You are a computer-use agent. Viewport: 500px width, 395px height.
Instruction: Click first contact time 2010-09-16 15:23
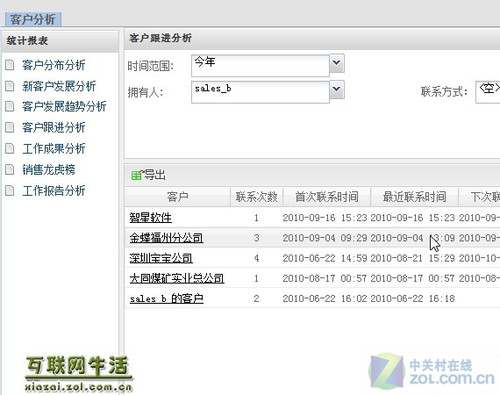pos(325,218)
